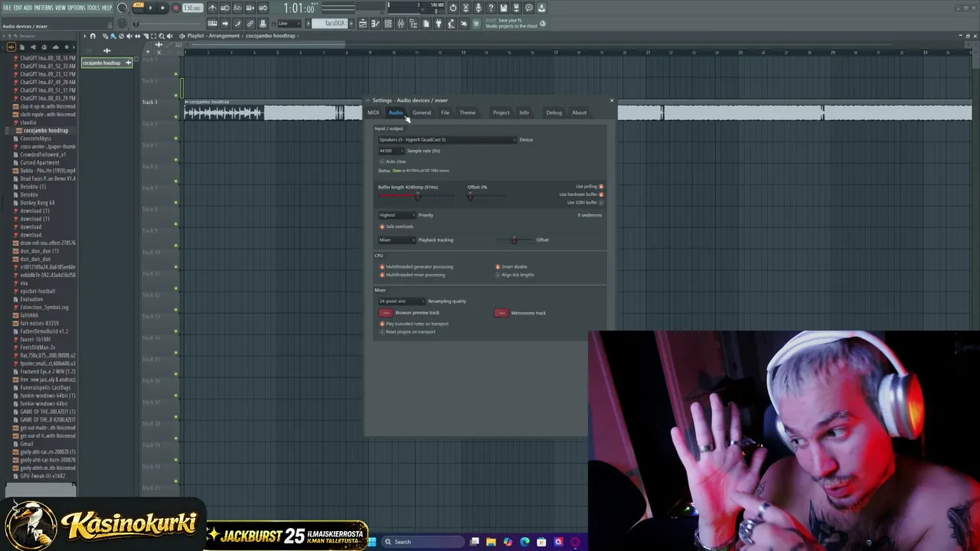Click the metronome icon in top toolbar

tap(212, 8)
